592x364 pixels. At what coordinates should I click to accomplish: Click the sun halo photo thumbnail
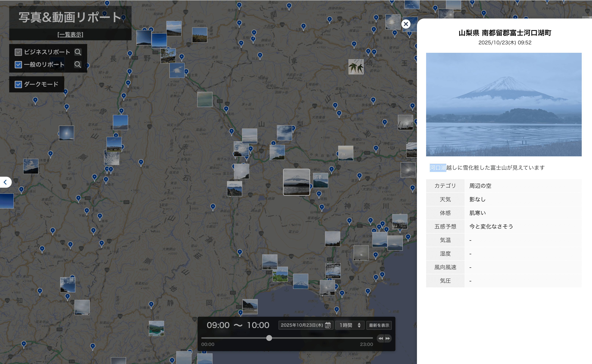pos(66,133)
